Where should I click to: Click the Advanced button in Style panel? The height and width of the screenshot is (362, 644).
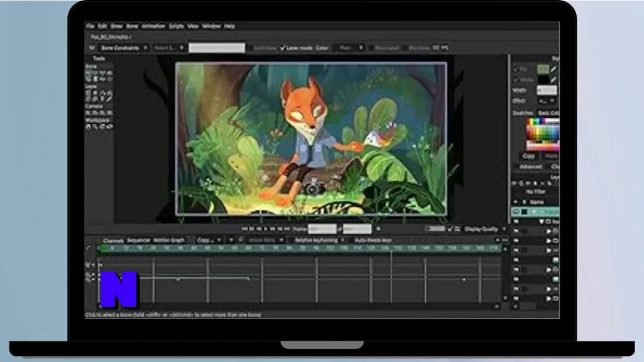coord(530,167)
